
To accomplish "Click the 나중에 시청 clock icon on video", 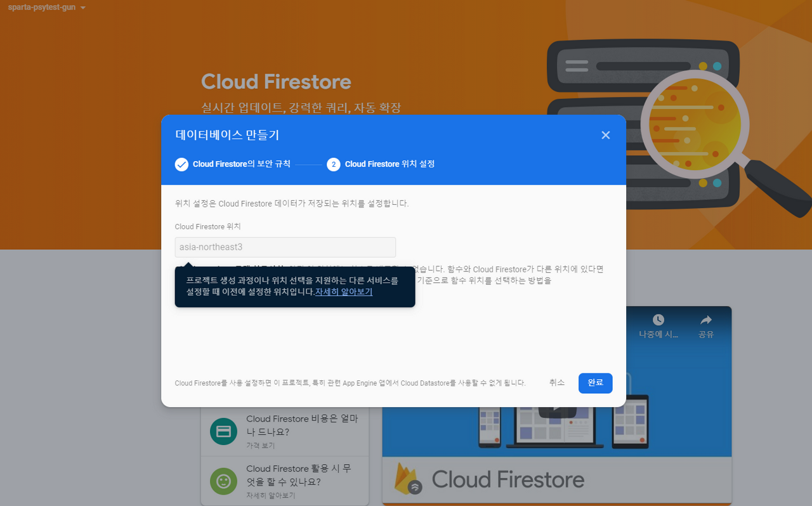I will pos(658,320).
